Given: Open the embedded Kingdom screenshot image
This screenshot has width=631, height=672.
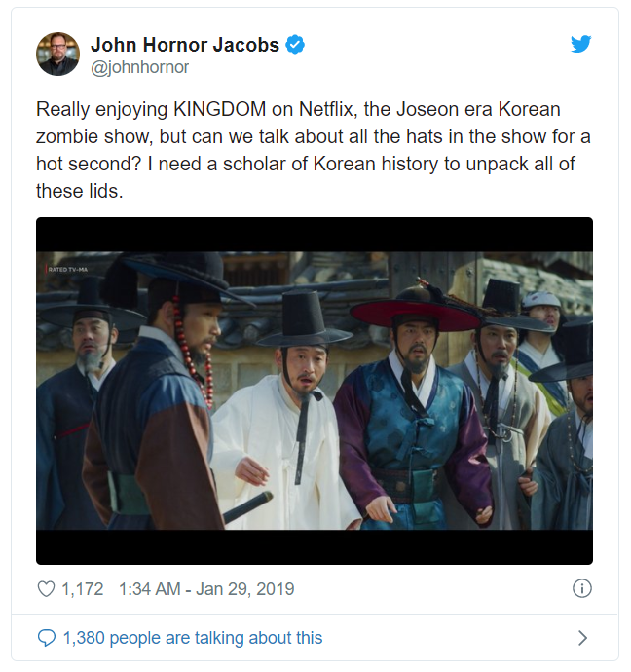Looking at the screenshot, I should point(315,391).
